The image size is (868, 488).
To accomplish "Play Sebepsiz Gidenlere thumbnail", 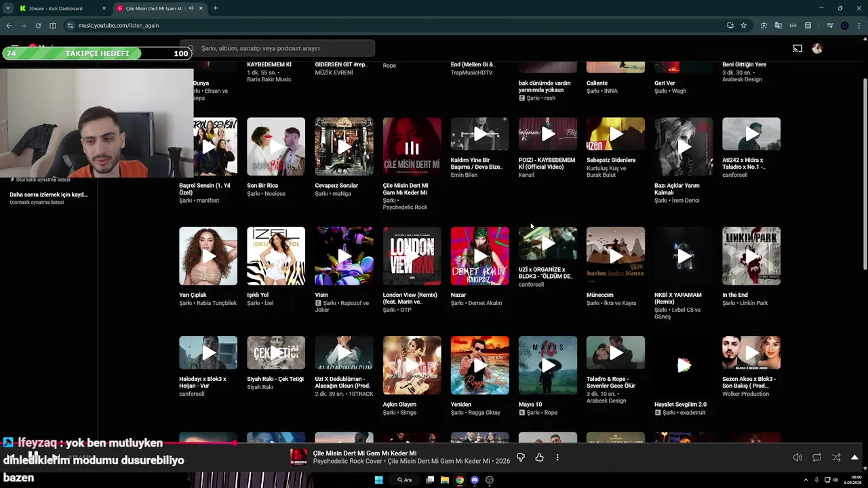I will (x=615, y=134).
